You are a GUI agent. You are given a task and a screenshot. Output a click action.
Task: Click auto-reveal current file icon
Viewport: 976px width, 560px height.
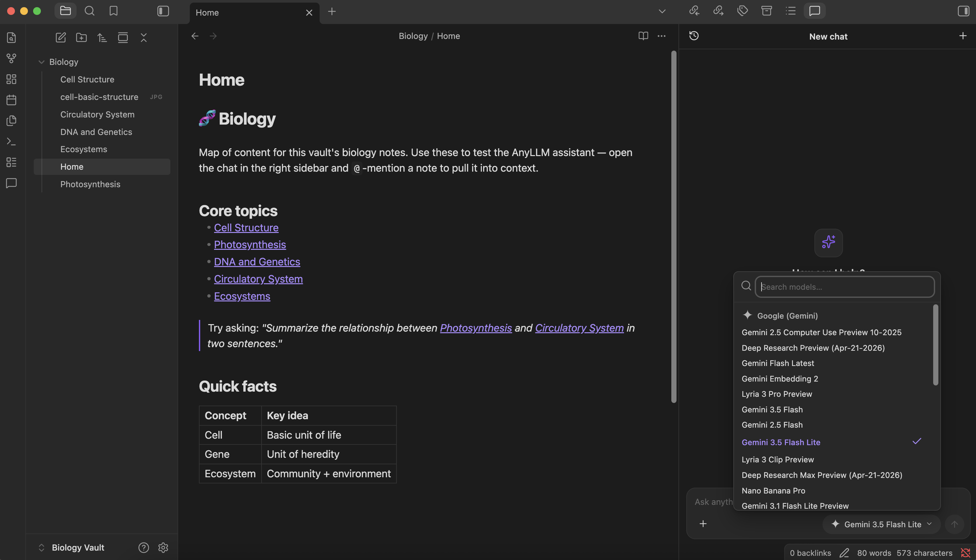123,37
